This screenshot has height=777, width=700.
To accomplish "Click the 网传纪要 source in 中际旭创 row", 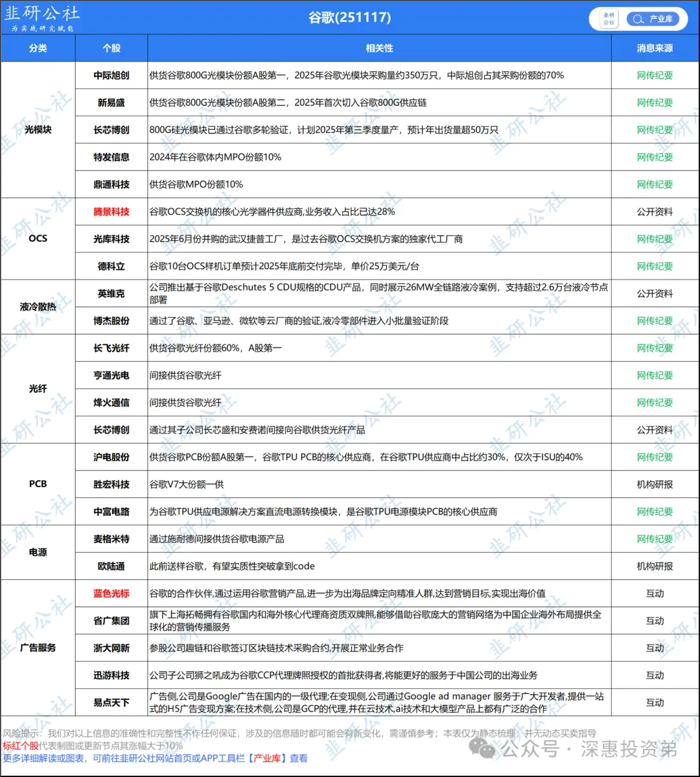I will coord(655,75).
